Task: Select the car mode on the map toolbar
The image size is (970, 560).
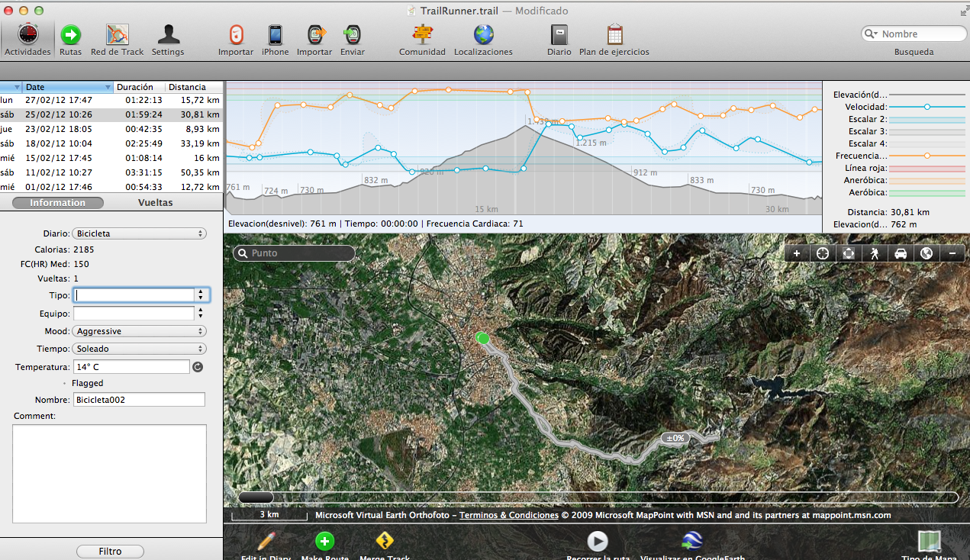Action: coord(901,253)
